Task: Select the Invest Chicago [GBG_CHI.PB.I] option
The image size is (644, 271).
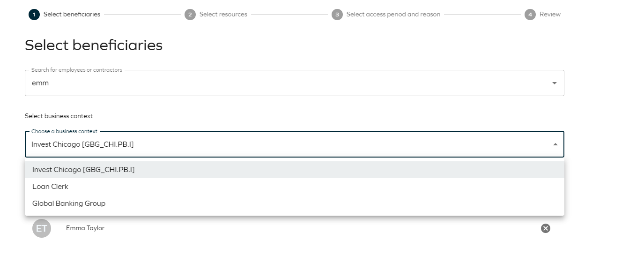Action: pyautogui.click(x=295, y=170)
